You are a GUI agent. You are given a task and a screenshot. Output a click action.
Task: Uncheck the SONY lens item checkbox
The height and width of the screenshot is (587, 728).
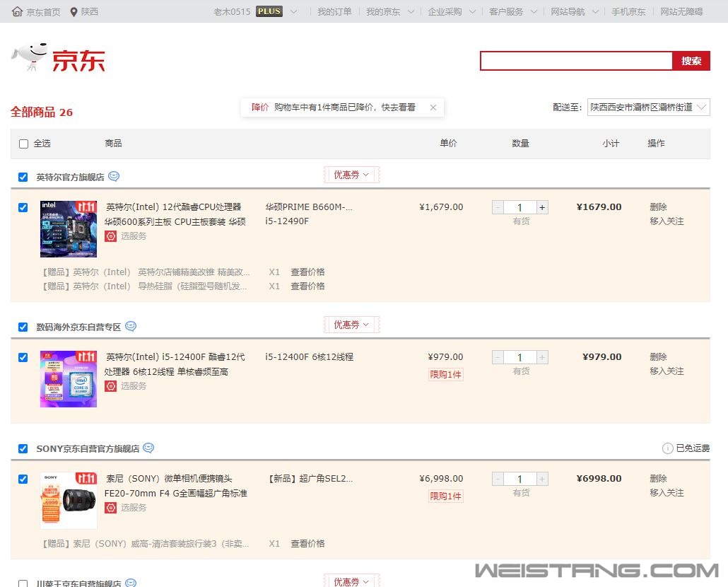click(x=23, y=479)
